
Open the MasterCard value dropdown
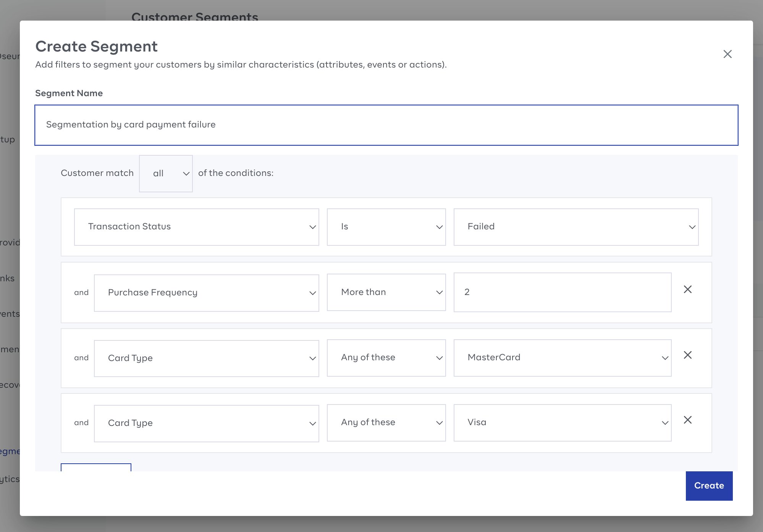pos(562,358)
